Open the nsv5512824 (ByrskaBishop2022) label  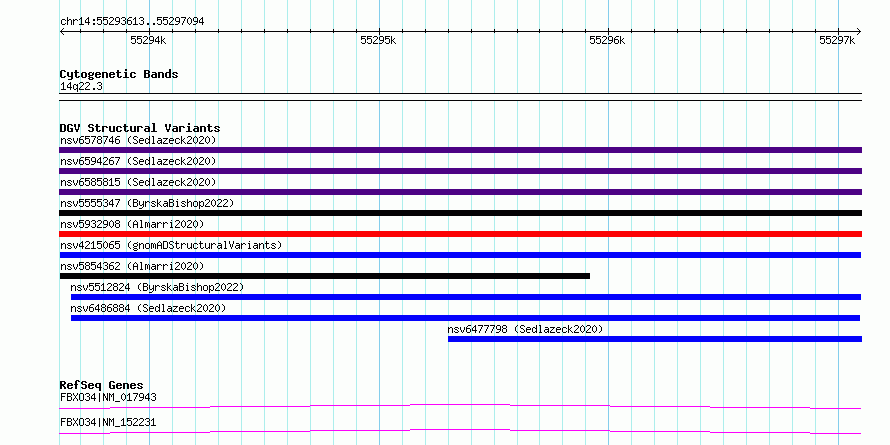point(157,287)
